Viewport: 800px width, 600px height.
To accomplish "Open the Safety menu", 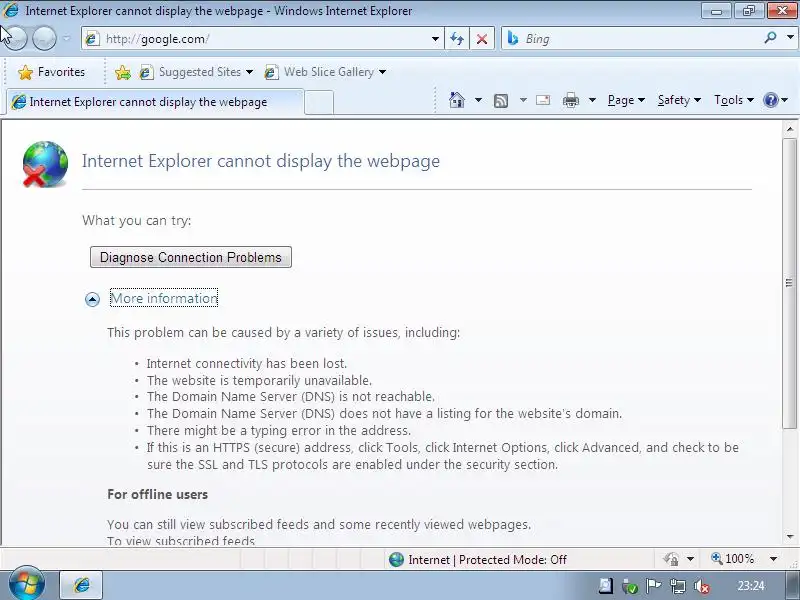I will [x=679, y=100].
